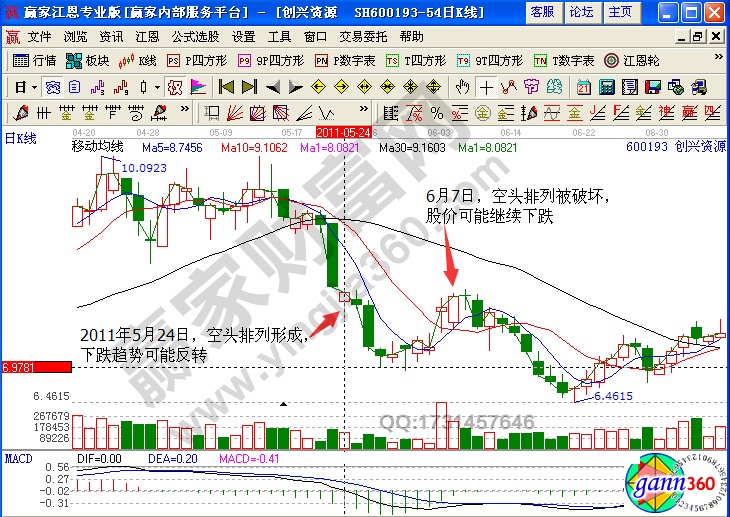Jump to the first bar
Screen dimensions: 730x517
[226, 87]
